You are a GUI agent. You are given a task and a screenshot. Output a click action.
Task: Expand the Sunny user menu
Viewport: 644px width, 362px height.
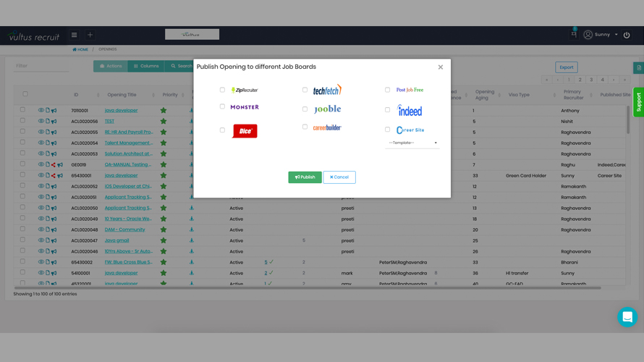tap(601, 35)
